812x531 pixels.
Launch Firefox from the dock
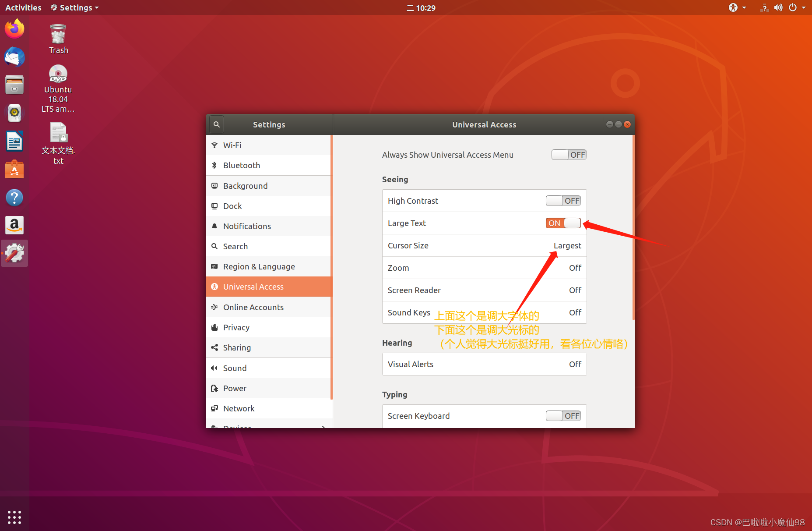click(x=14, y=28)
